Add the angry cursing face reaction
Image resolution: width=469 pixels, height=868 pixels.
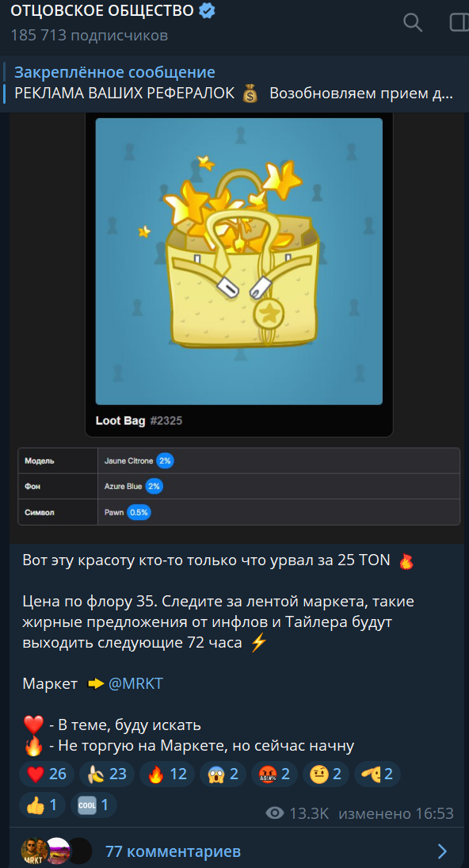(x=274, y=774)
